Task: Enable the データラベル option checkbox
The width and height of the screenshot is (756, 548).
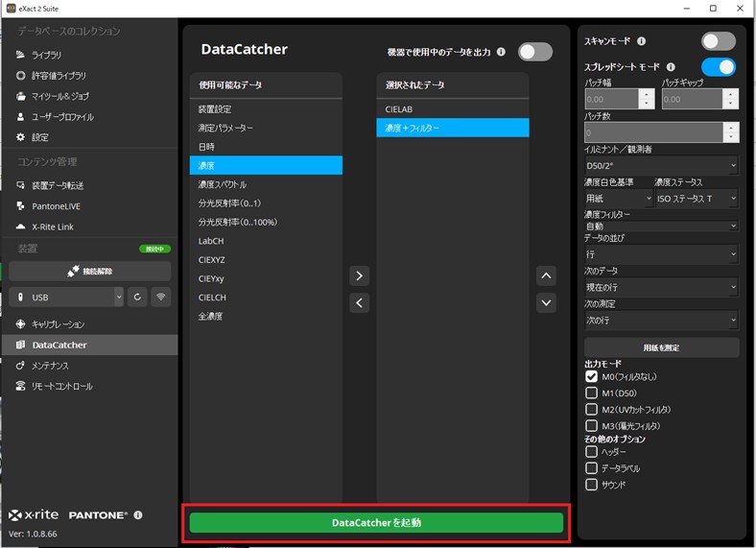Action: click(591, 468)
